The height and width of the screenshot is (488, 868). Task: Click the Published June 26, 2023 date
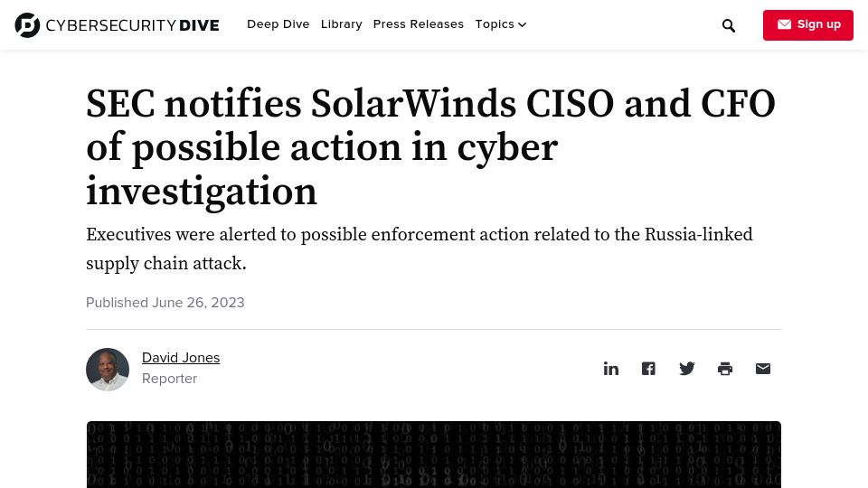(165, 303)
